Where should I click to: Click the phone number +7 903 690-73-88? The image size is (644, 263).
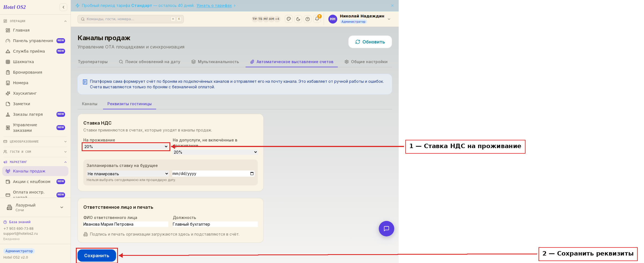(18, 229)
